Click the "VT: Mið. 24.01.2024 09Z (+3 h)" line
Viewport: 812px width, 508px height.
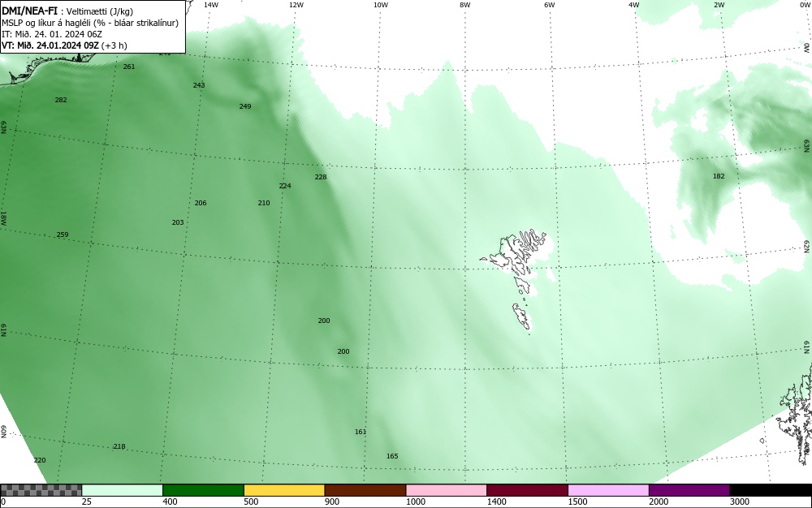click(64, 45)
